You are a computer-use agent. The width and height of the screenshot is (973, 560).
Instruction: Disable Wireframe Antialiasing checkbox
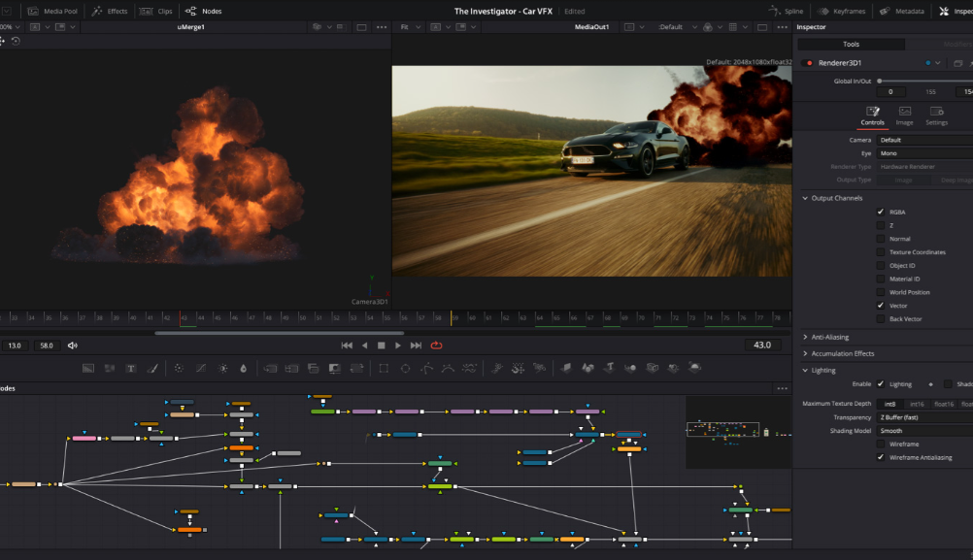pyautogui.click(x=881, y=457)
